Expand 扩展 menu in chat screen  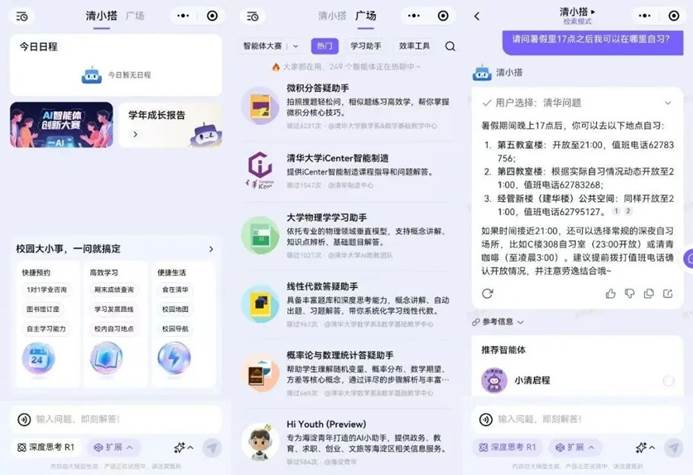[575, 448]
